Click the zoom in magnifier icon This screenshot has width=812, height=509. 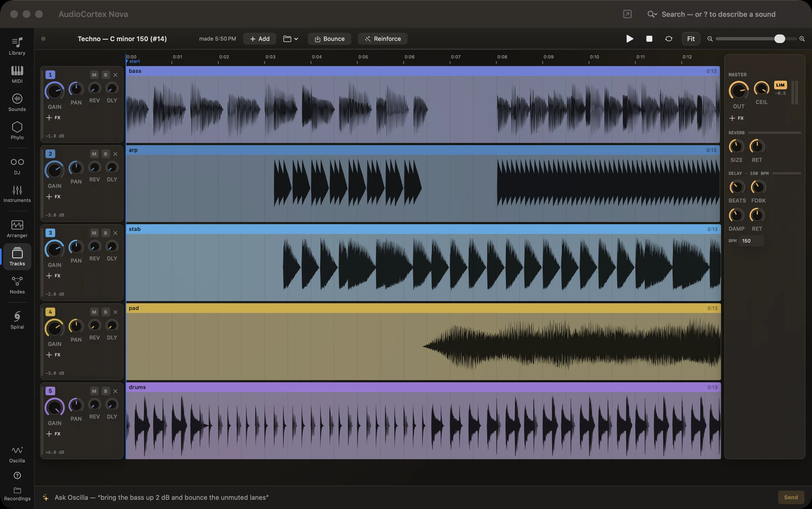pyautogui.click(x=802, y=39)
